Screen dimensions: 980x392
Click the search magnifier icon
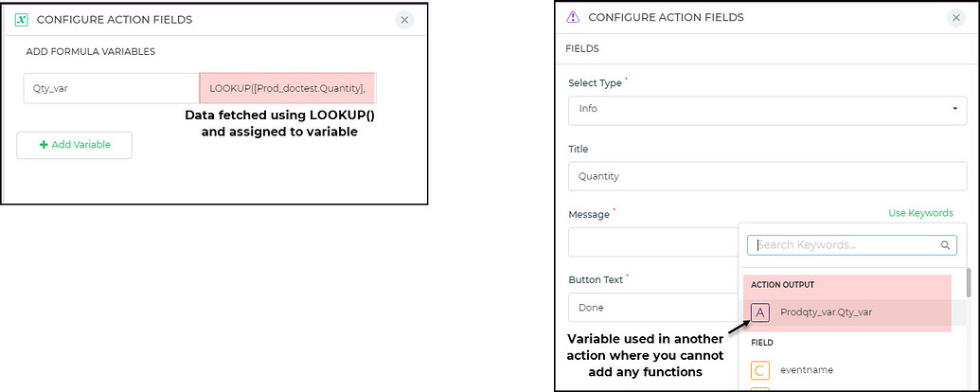[x=946, y=245]
